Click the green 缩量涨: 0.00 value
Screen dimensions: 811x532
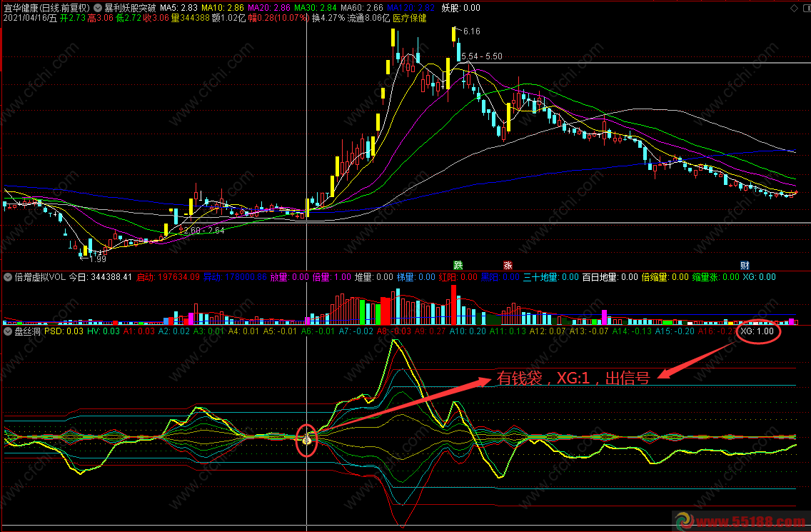click(x=716, y=277)
